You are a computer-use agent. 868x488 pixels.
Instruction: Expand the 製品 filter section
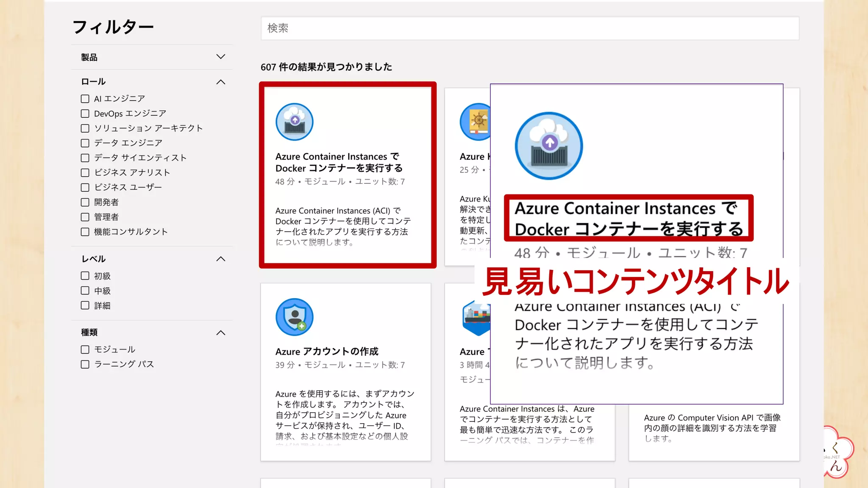click(220, 57)
